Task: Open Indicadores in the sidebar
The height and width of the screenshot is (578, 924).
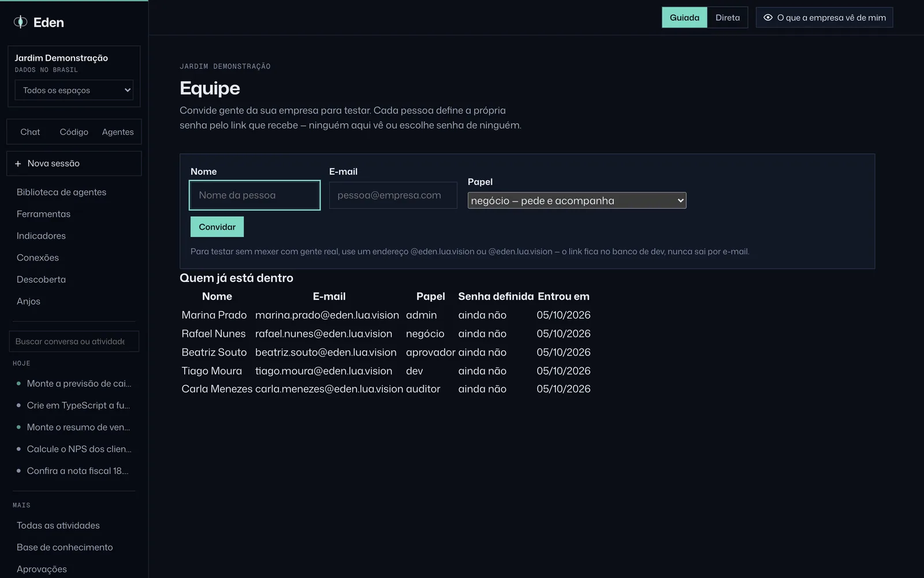Action: 41,236
